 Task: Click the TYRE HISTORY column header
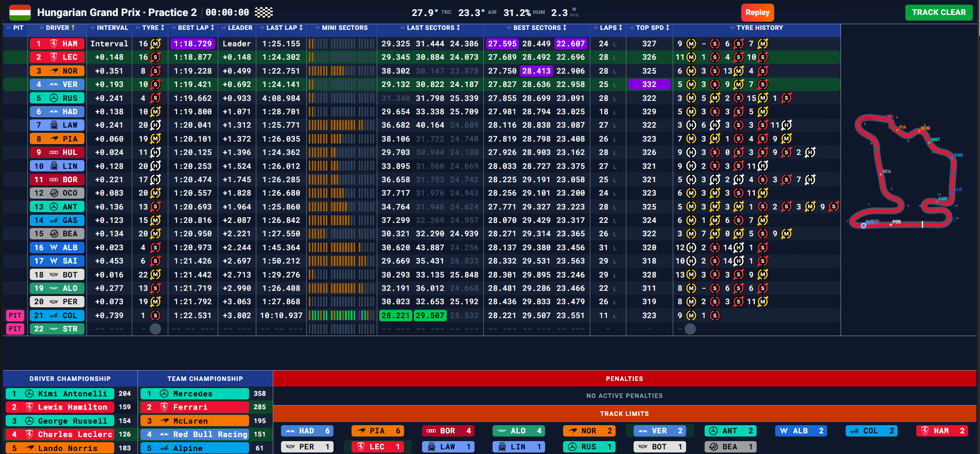point(757,28)
